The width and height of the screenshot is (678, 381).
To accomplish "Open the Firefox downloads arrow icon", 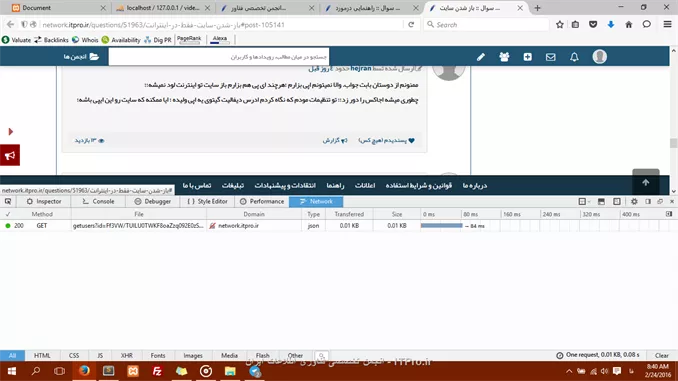I will 611,25.
